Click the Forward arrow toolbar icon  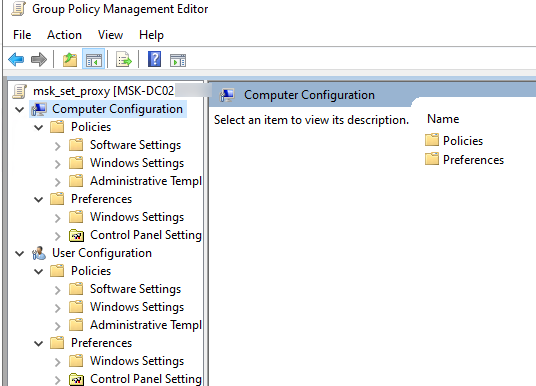39,60
